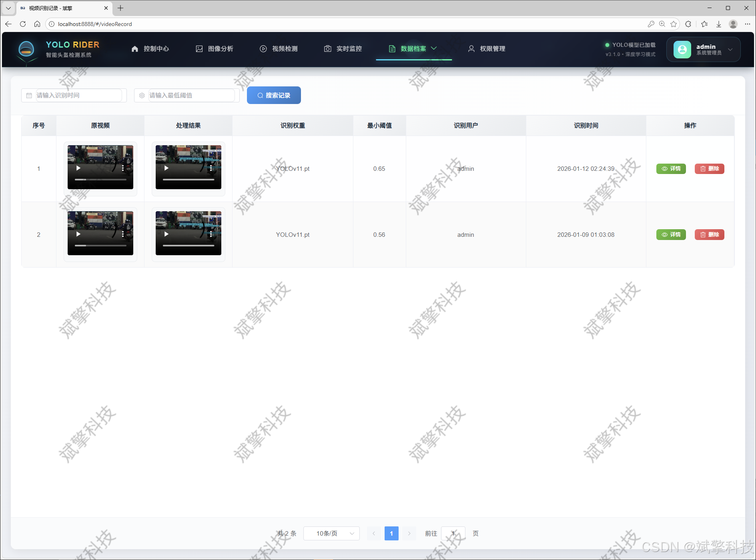The image size is (756, 560).
Task: Click the gear icon in threshold filter
Action: pyautogui.click(x=142, y=95)
